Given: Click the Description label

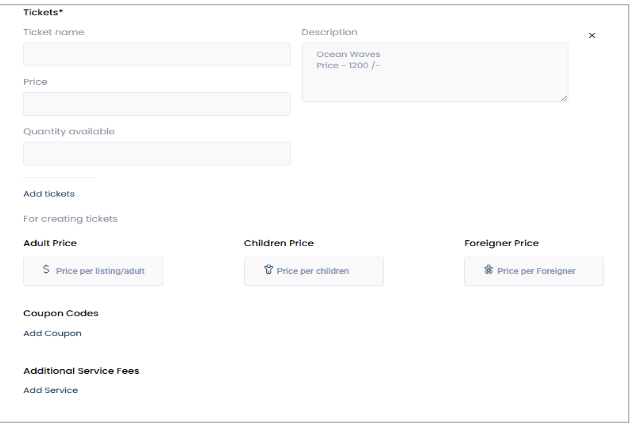Looking at the screenshot, I should click(x=329, y=32).
